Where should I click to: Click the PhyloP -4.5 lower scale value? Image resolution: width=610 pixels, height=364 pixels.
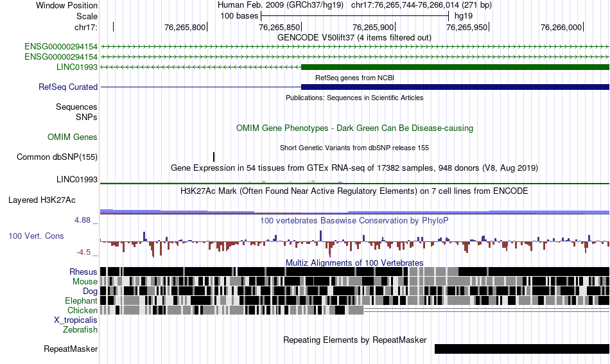(x=83, y=252)
